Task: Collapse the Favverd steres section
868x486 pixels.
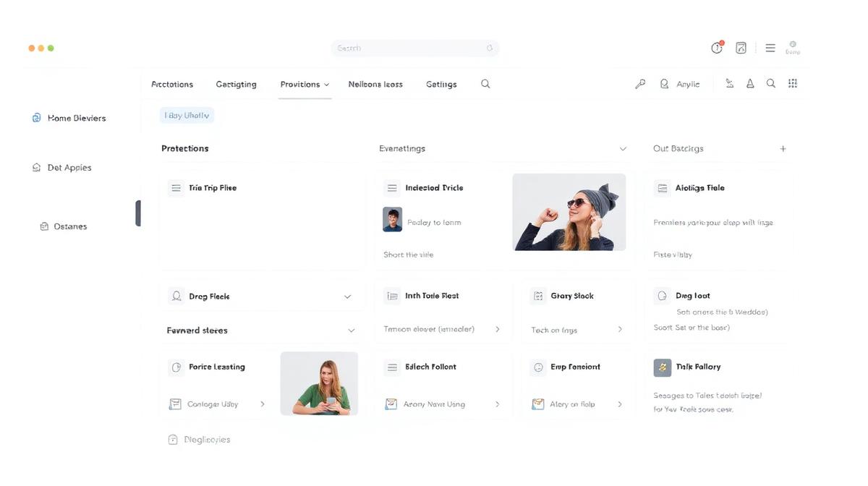Action: (352, 331)
